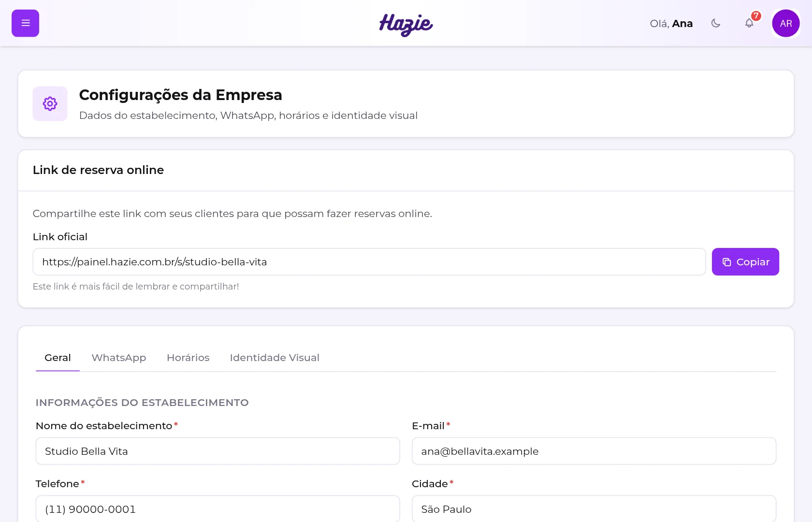812x522 pixels.
Task: Click 'INFORMAÇÕES DO ESTABELECIMENTO' section header
Action: (x=142, y=403)
